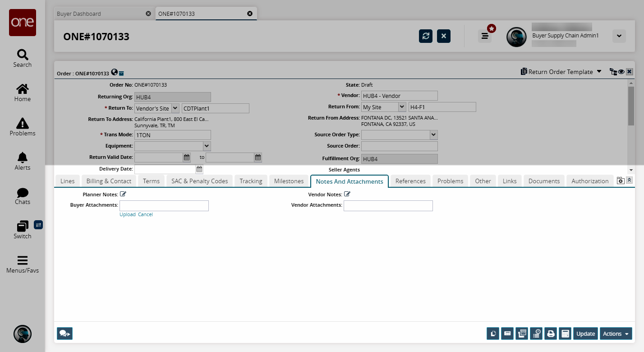Screen dimensions: 644x352
Task: Open the Source Order Type dropdown
Action: point(433,135)
